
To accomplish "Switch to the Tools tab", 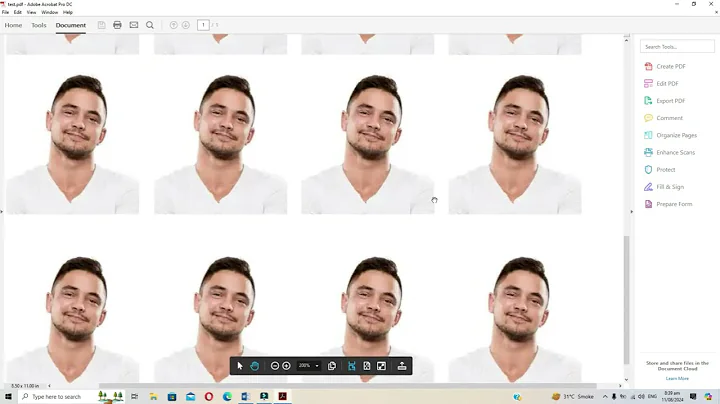I will click(39, 25).
